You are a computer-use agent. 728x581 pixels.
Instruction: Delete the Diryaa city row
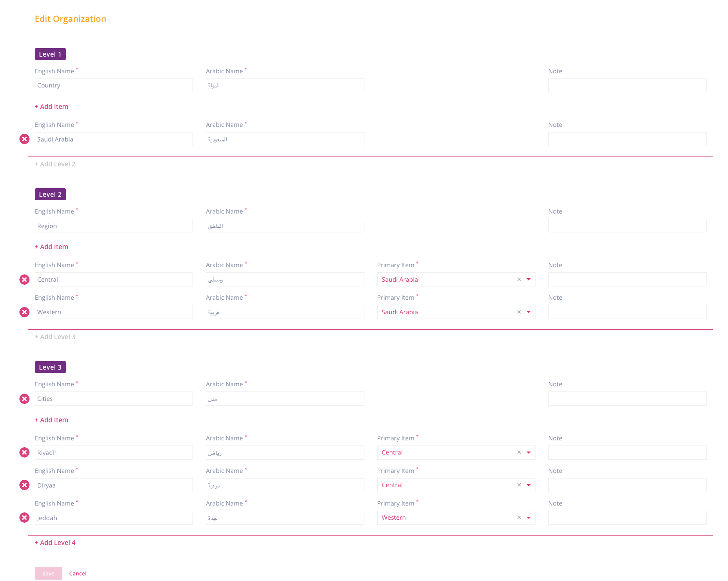click(x=24, y=485)
